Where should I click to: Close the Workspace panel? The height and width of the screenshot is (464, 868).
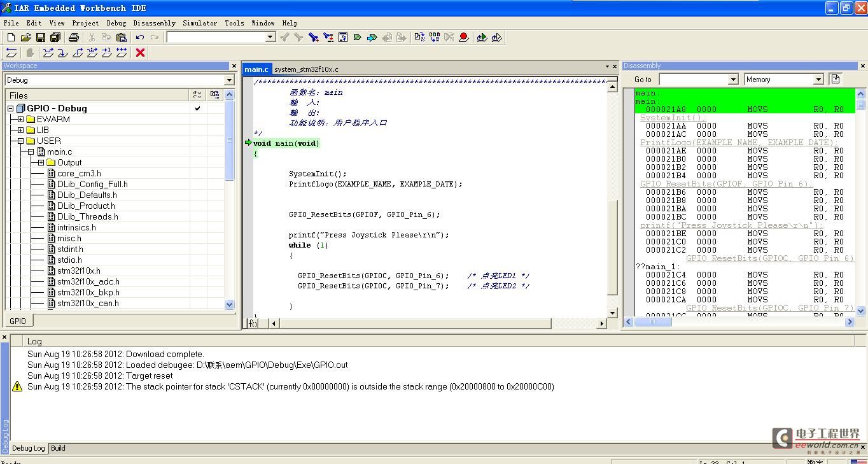click(234, 66)
